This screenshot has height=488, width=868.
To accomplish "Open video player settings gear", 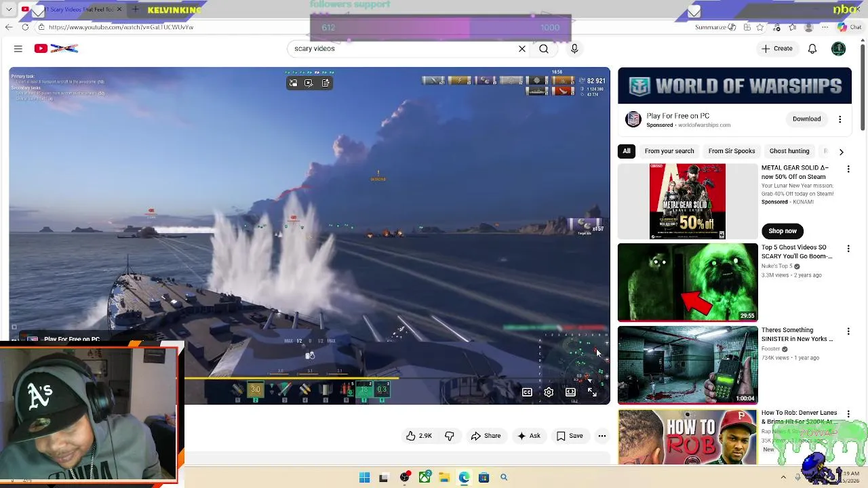I will (549, 392).
